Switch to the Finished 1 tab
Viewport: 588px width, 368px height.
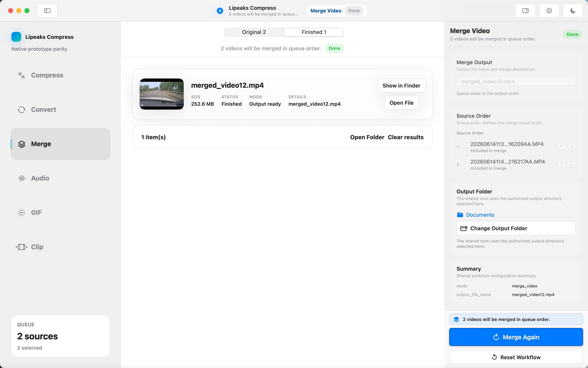point(314,32)
